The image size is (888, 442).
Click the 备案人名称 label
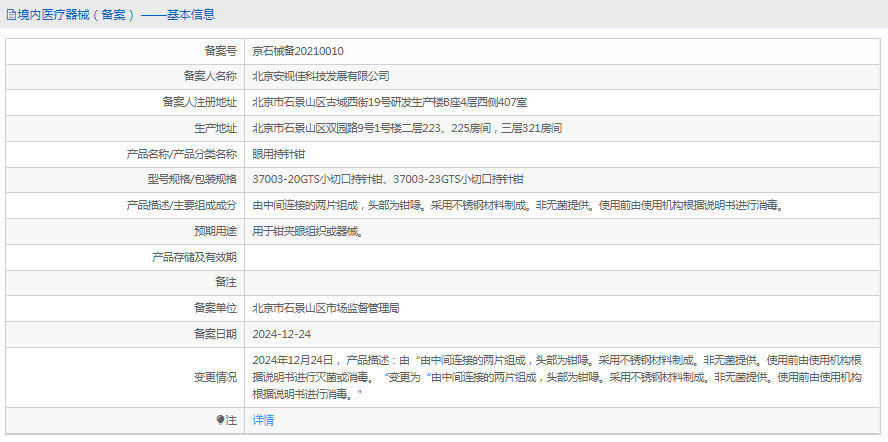(x=210, y=76)
